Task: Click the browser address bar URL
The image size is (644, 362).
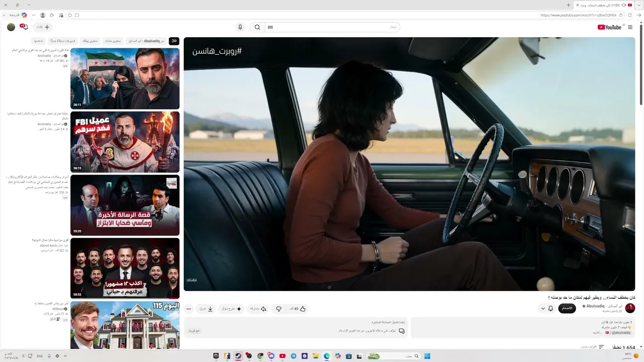Action: pos(578,15)
